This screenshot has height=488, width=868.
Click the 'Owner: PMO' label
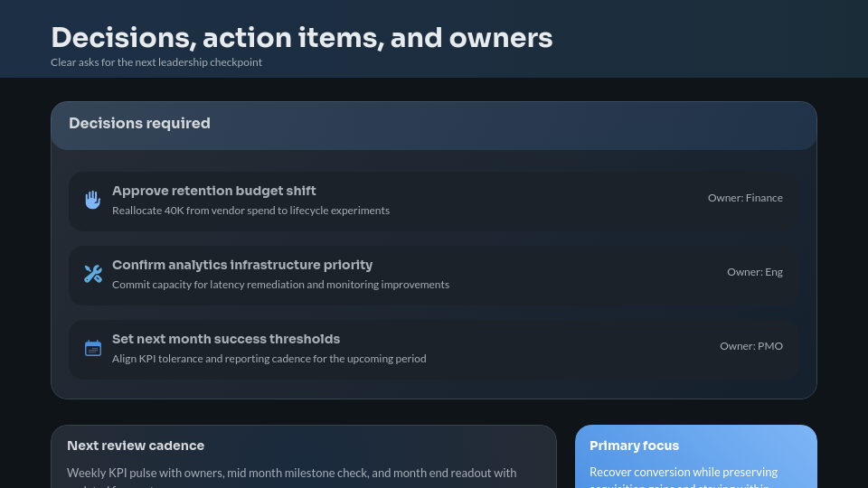751,346
